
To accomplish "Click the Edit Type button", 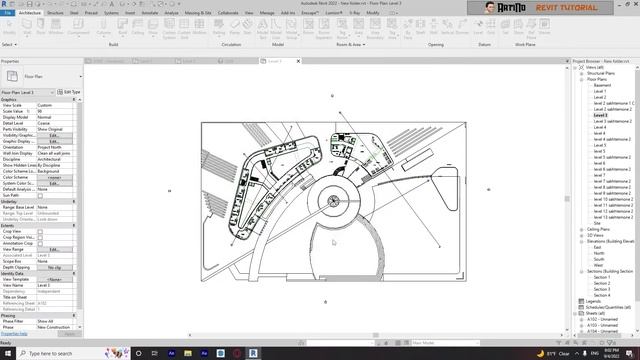I will point(69,92).
